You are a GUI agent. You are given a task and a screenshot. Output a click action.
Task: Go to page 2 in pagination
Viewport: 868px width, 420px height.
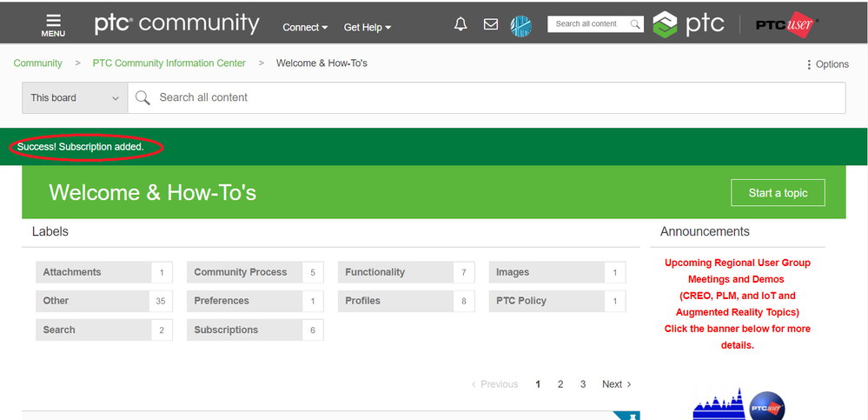tap(560, 384)
